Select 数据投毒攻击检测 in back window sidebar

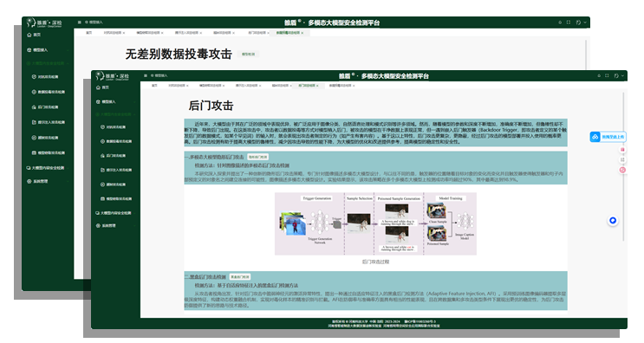(48, 92)
